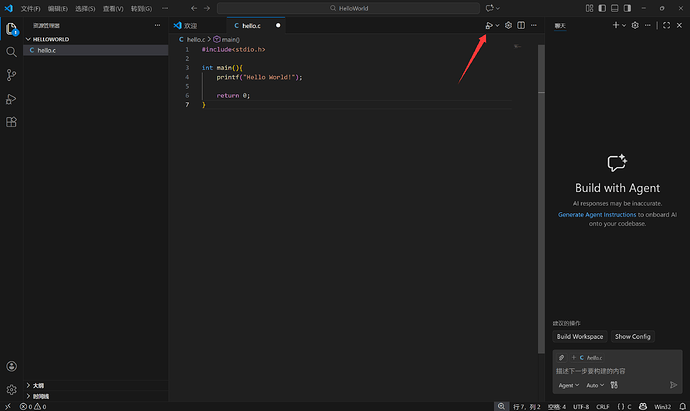Open the Agent mode dropdown
690x411 pixels.
click(569, 385)
